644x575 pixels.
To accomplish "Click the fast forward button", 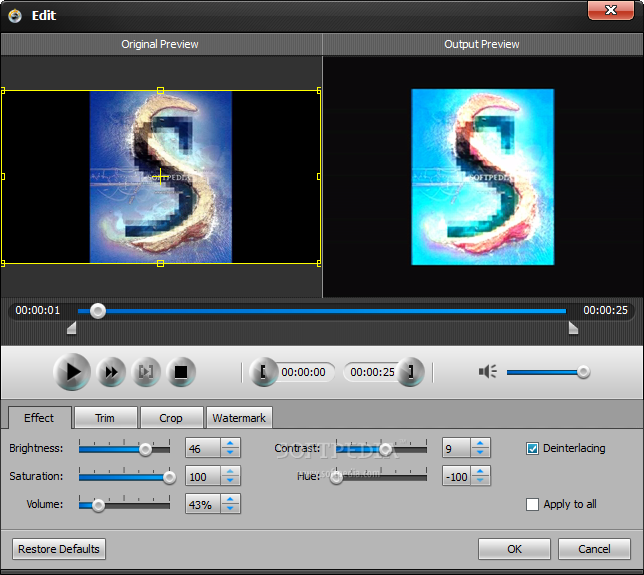I will click(111, 372).
